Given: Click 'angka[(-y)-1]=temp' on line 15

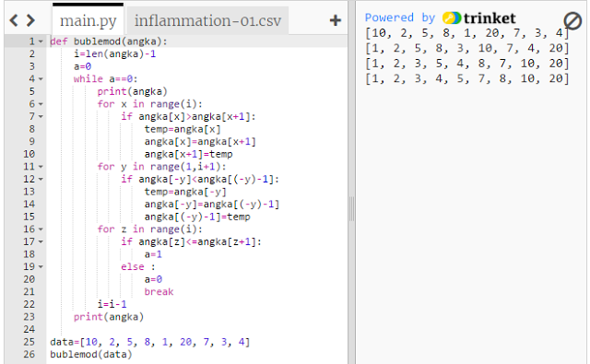Looking at the screenshot, I should [197, 217].
